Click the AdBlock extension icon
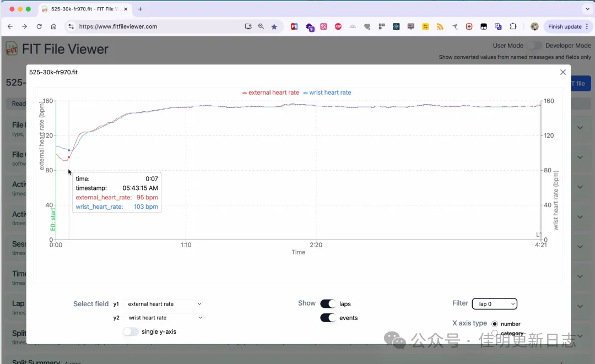This screenshot has height=364, width=595. click(x=338, y=26)
